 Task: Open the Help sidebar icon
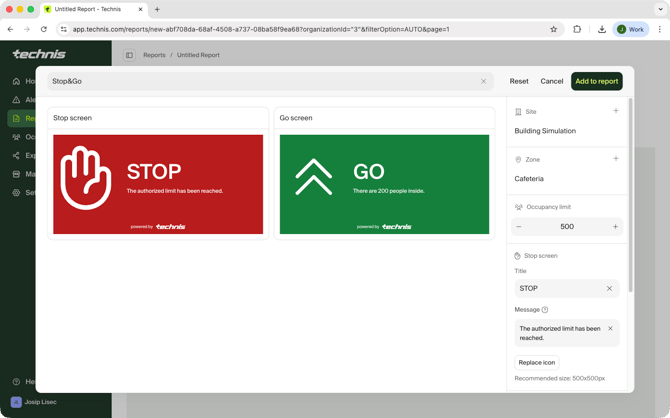(x=16, y=382)
